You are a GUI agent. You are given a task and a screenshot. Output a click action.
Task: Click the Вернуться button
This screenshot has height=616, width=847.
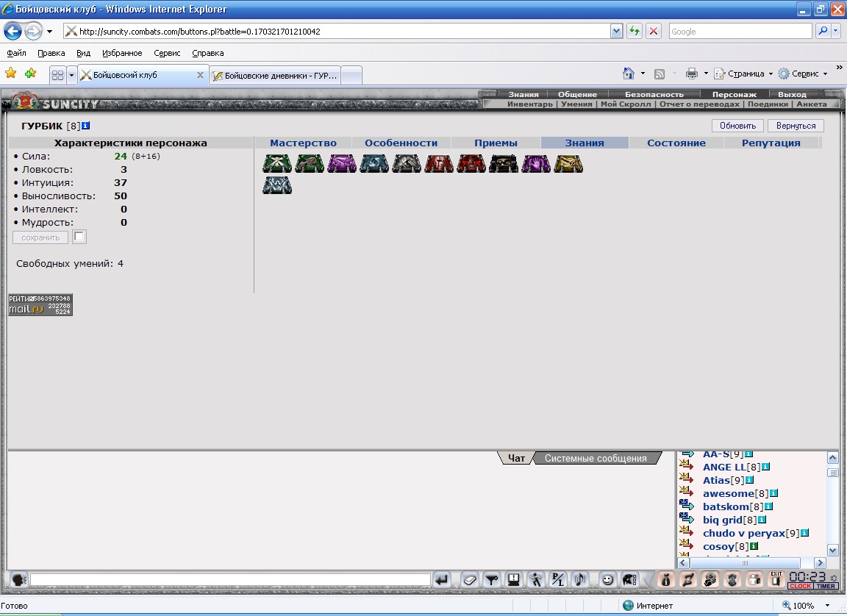[796, 126]
